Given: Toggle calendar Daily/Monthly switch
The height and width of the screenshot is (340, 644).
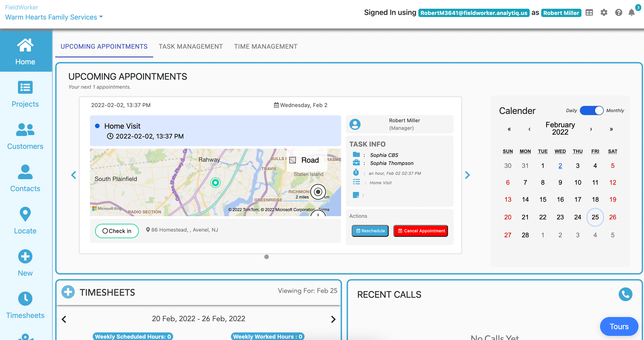Looking at the screenshot, I should tap(591, 110).
